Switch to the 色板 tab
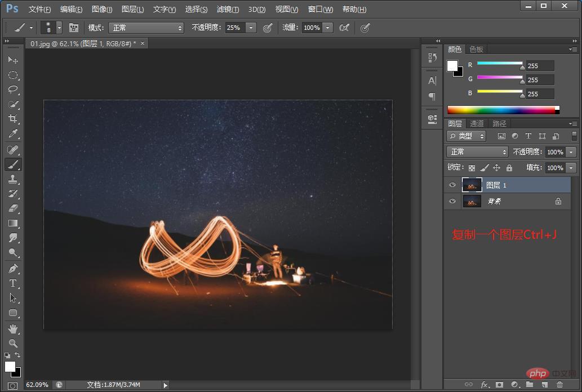This screenshot has height=392, width=582. click(x=476, y=50)
